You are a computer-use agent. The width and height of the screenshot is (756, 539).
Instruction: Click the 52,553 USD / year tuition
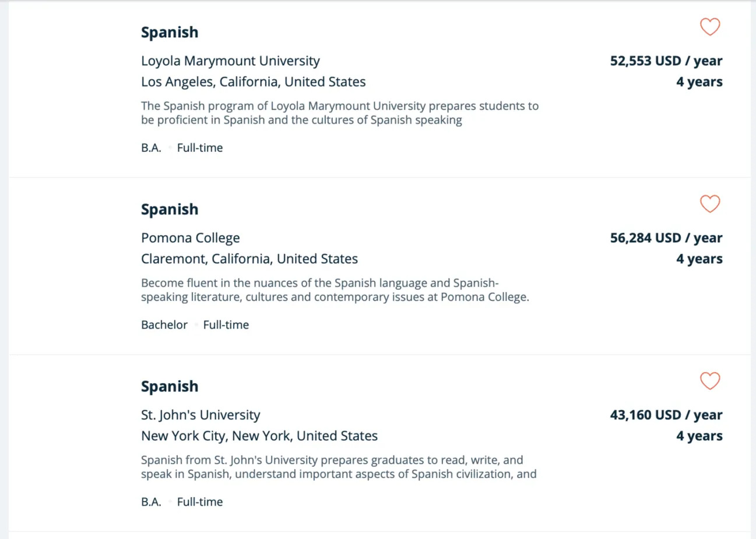point(666,61)
